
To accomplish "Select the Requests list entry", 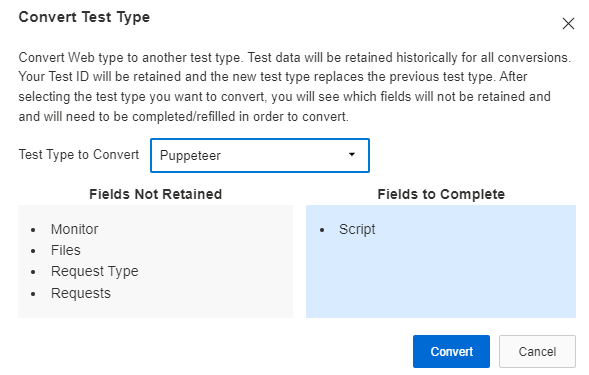I will (81, 293).
